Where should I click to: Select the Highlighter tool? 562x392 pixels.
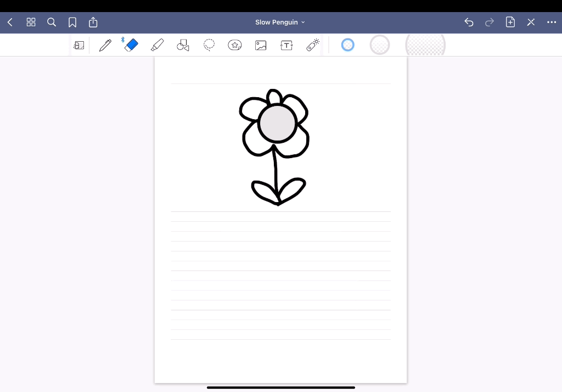(157, 45)
